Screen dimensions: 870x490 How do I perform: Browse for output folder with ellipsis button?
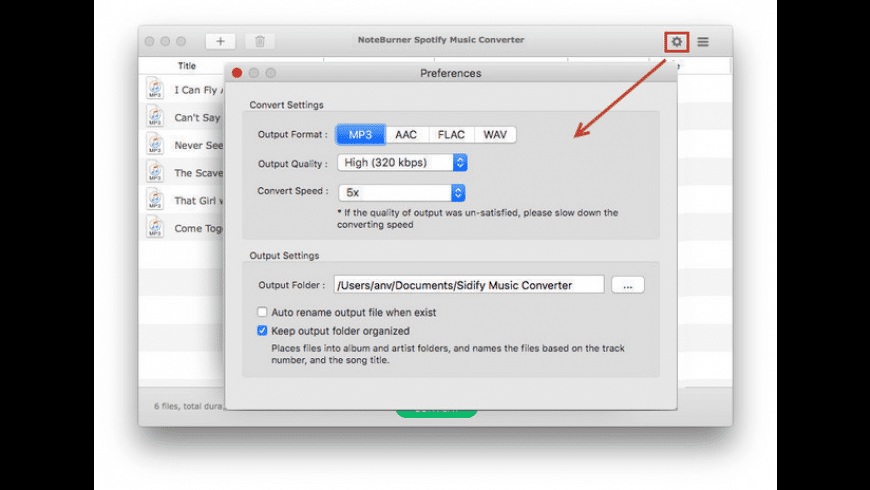point(628,285)
